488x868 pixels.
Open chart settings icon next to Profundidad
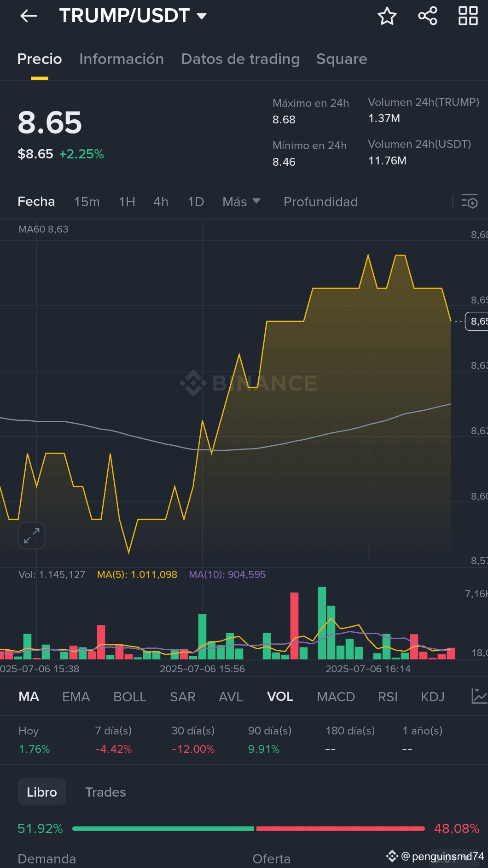470,201
